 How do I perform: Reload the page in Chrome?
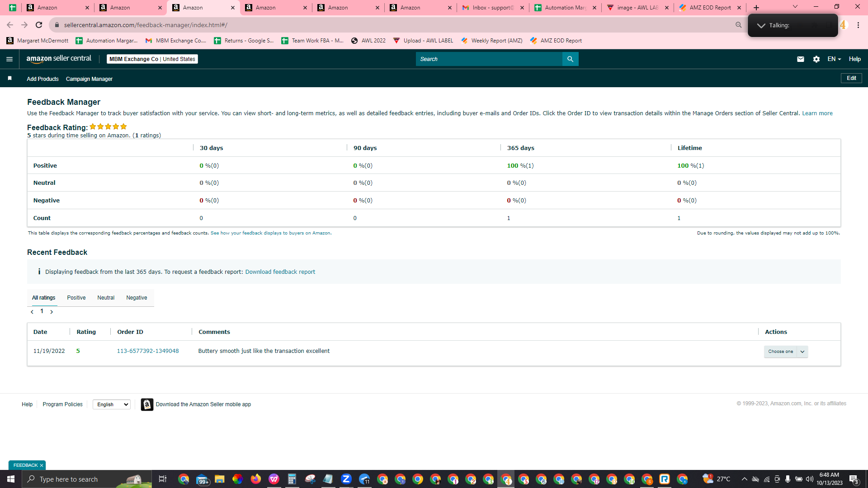click(39, 25)
